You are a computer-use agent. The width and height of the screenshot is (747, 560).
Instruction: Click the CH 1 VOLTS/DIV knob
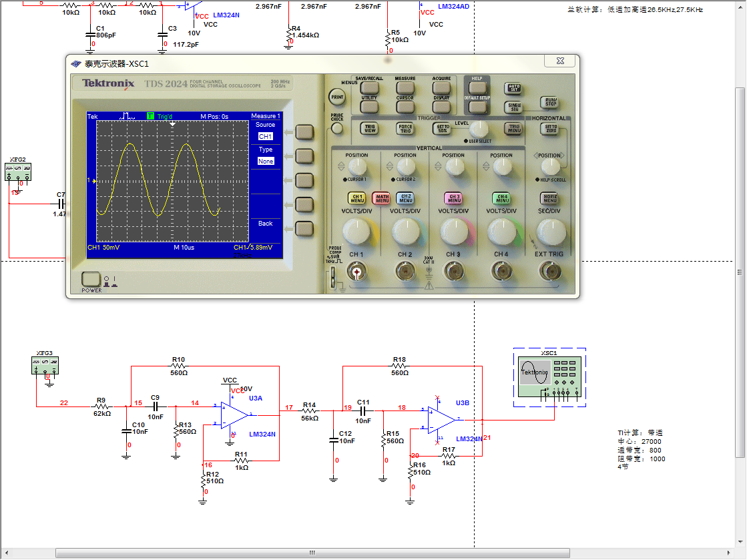[x=356, y=232]
